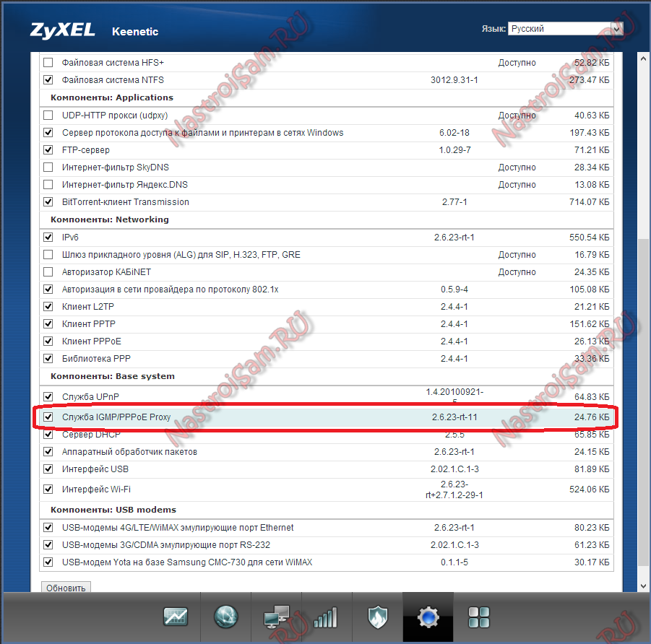Open the system monitor chart icon
The height and width of the screenshot is (644, 651).
(x=176, y=617)
